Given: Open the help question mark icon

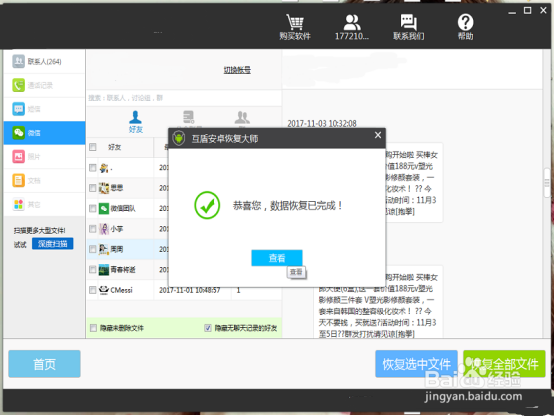Looking at the screenshot, I should 465,23.
